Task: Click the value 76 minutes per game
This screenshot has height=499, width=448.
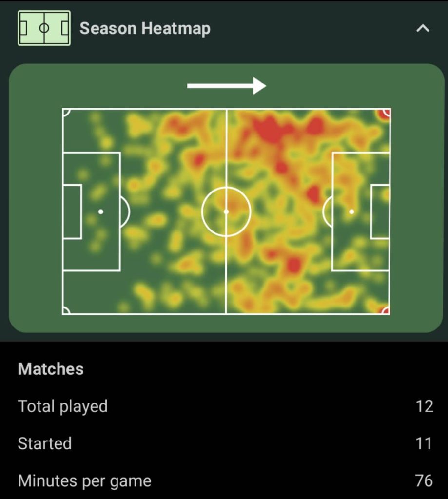Action: (424, 481)
